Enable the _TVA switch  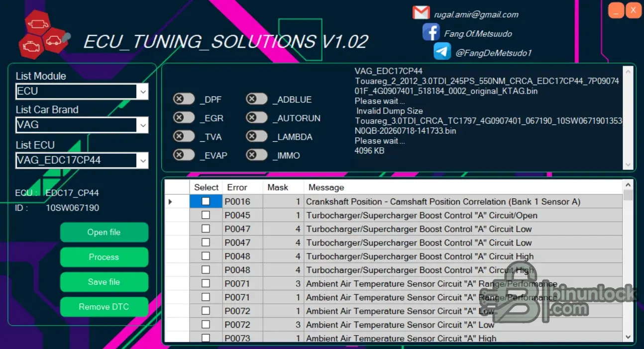coord(184,137)
